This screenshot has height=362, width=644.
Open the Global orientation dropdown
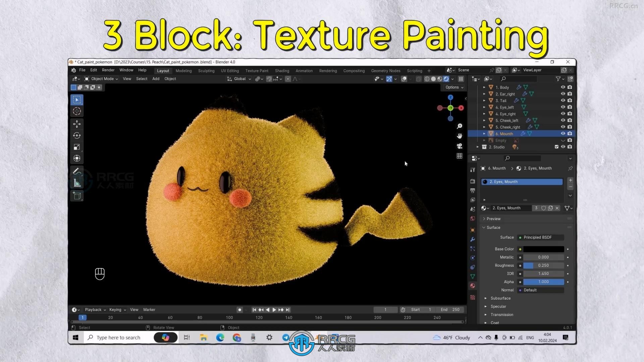[239, 79]
